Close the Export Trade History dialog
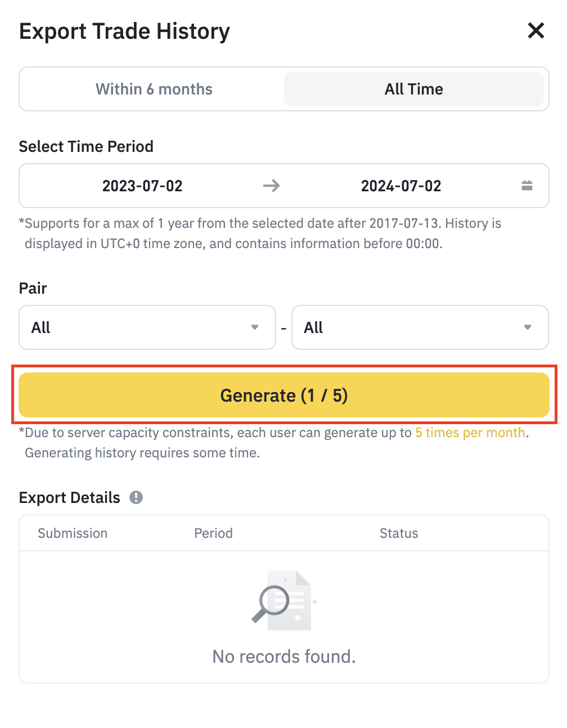 click(535, 30)
